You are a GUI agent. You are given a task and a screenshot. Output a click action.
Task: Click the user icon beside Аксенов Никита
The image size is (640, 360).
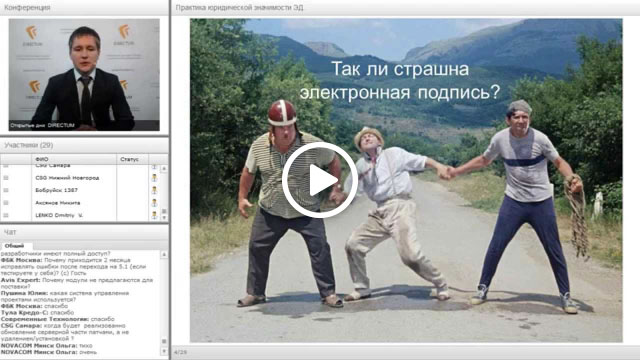154,203
